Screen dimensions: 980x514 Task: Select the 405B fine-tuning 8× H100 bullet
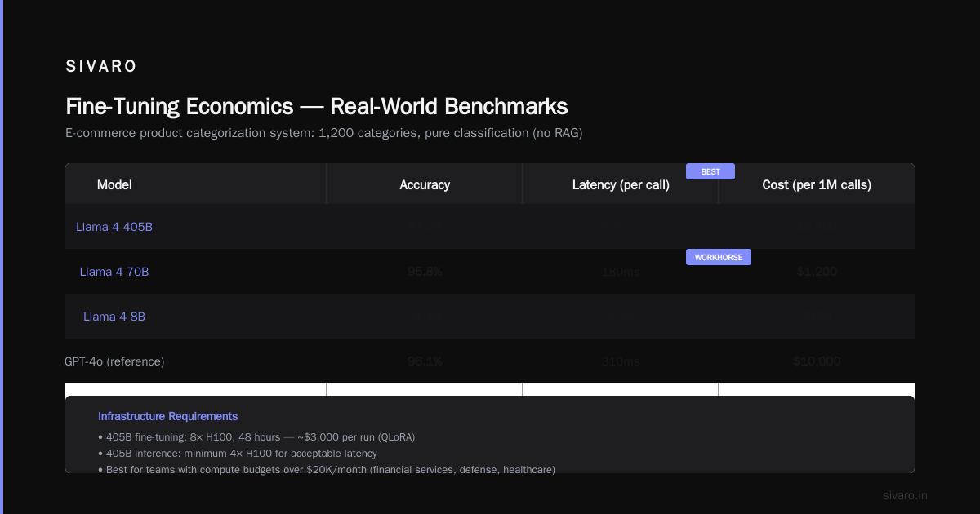256,437
